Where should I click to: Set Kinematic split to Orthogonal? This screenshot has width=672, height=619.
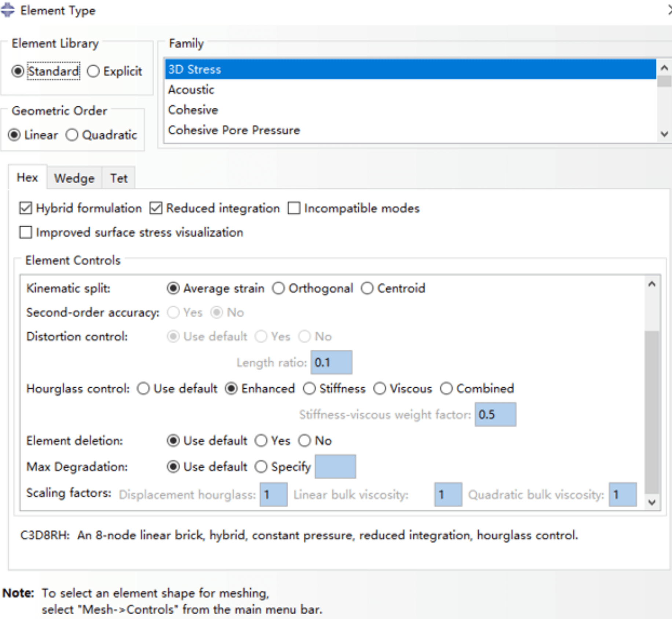point(278,289)
